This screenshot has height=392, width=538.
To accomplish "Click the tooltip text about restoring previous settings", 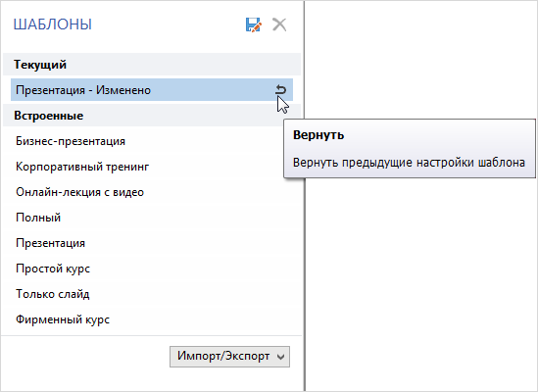I will click(409, 162).
